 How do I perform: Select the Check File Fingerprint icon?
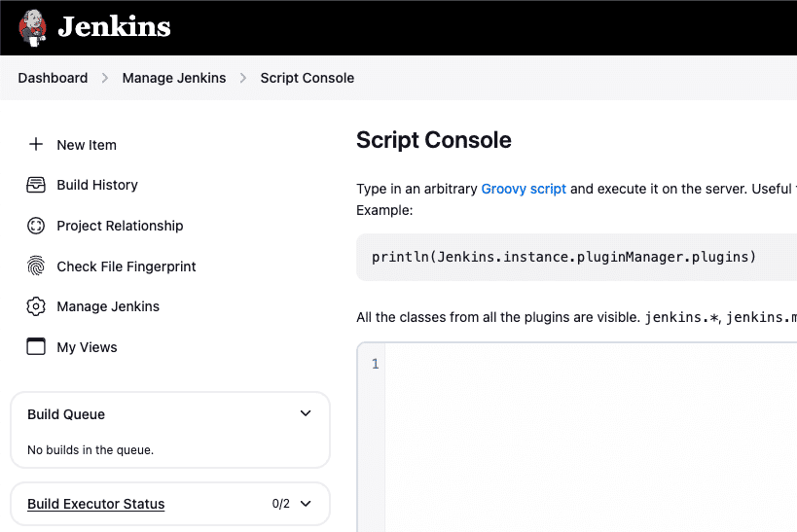[36, 266]
